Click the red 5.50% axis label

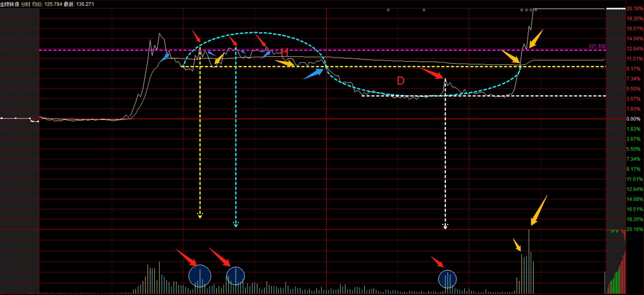633,89
